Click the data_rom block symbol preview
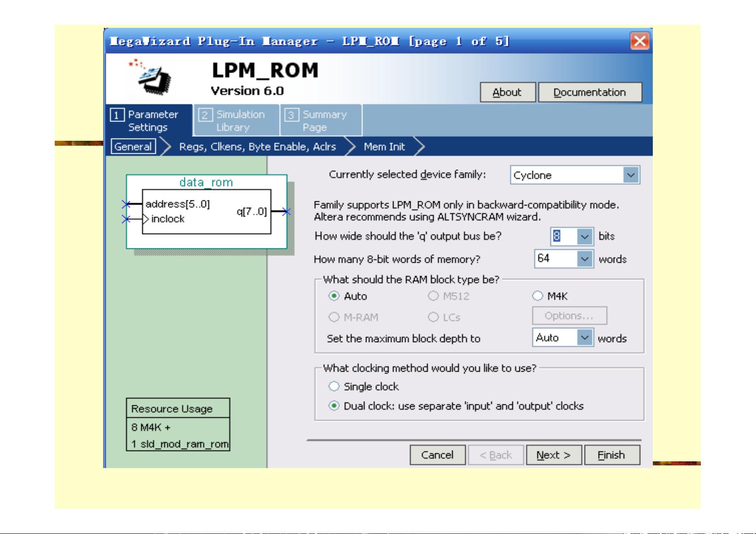Screen dimensions: 756x534 click(206, 212)
